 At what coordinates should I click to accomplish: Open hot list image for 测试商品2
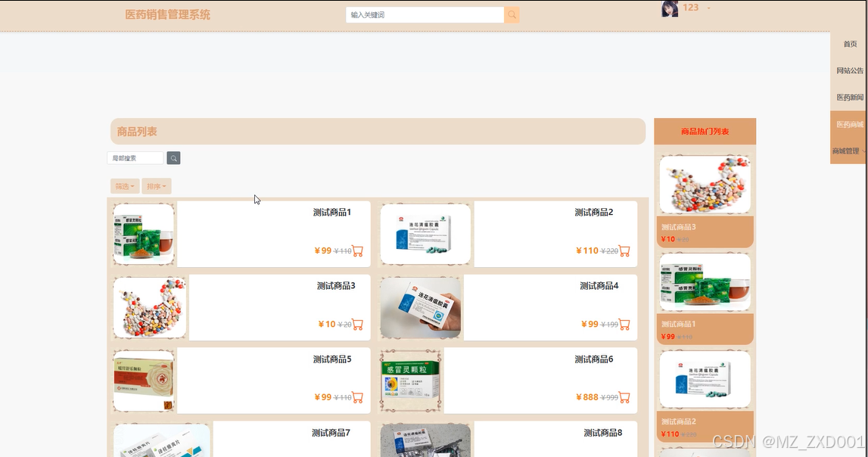pyautogui.click(x=705, y=380)
